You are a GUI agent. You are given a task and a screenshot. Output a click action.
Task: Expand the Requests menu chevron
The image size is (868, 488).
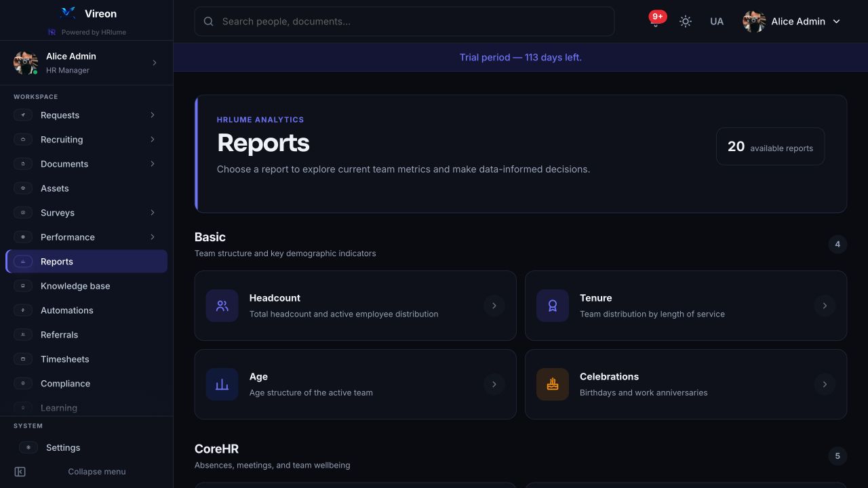(x=153, y=115)
